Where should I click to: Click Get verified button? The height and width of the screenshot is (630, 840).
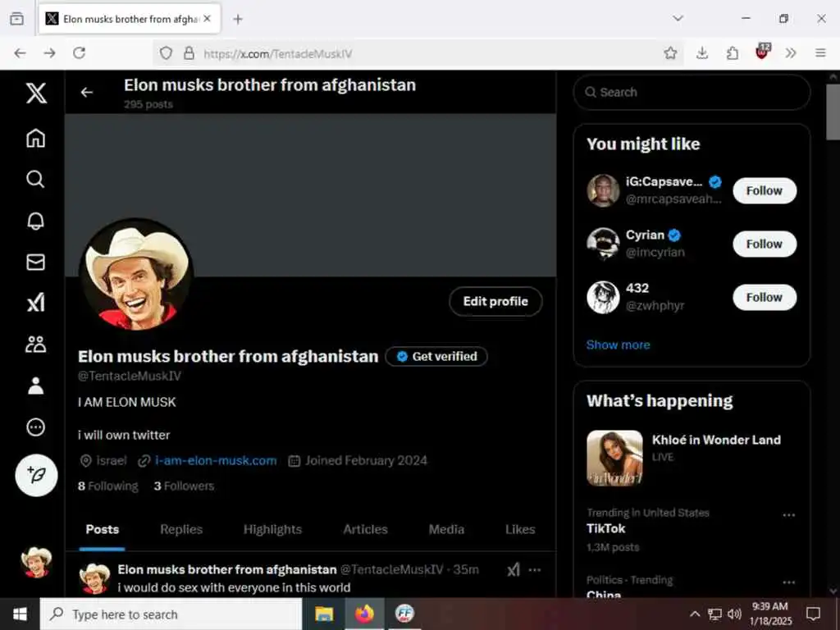(x=436, y=357)
